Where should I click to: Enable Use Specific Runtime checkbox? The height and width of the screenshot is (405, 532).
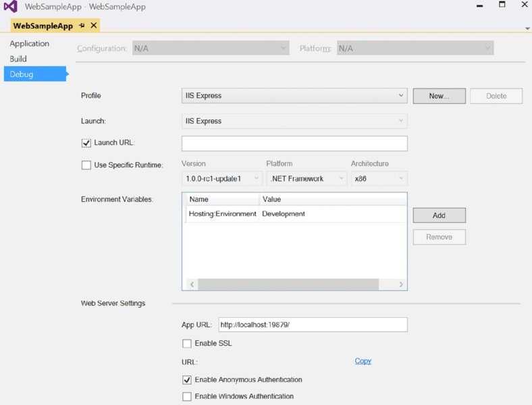86,165
